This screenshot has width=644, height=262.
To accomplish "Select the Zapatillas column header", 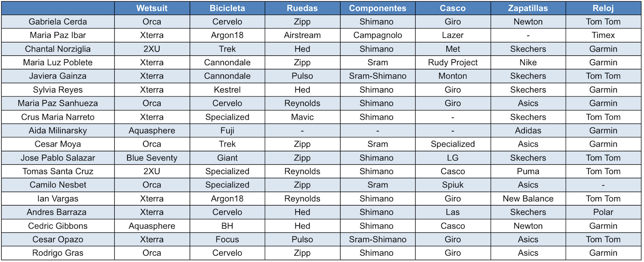I will (528, 8).
